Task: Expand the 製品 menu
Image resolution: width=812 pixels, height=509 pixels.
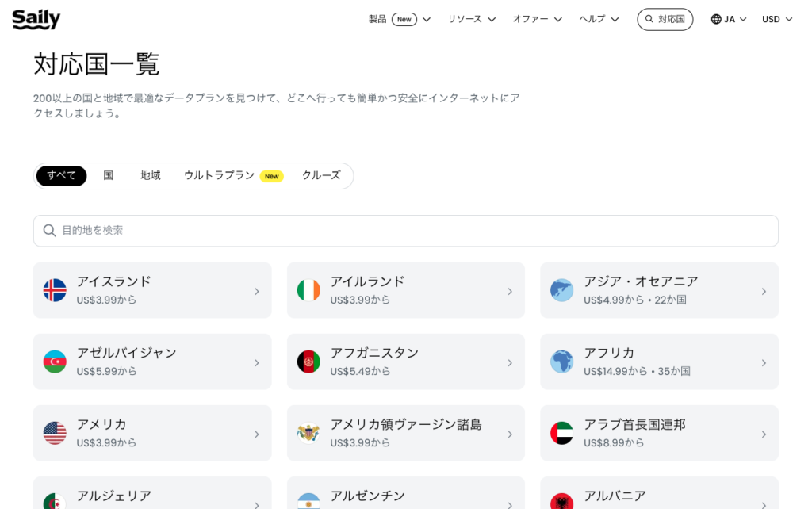Action: coord(400,19)
